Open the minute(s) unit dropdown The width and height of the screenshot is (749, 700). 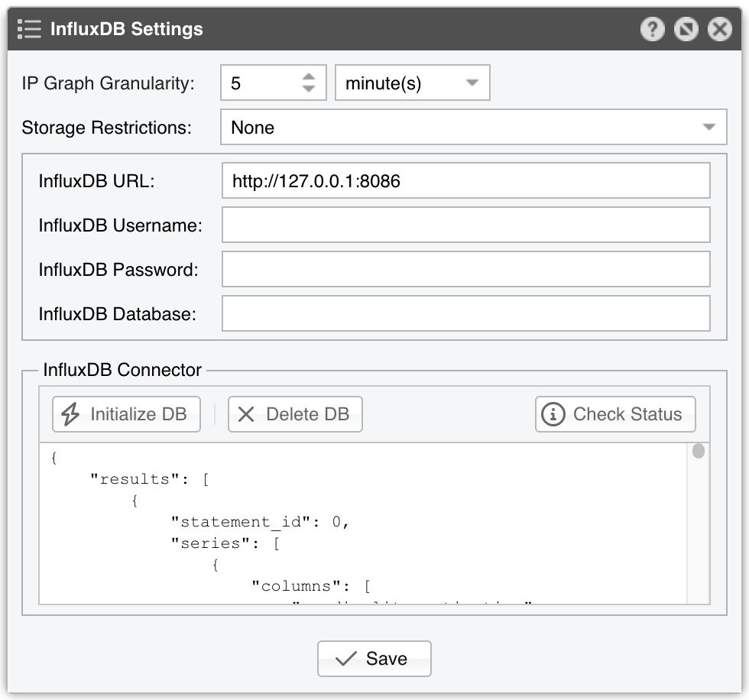[413, 83]
